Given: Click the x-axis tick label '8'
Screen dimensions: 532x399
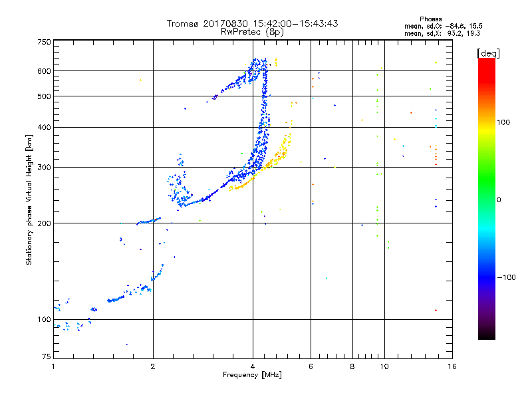Looking at the screenshot, I should (352, 366).
